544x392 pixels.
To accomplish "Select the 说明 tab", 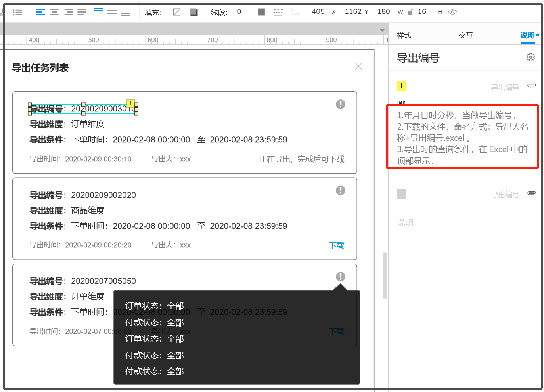I will click(527, 35).
